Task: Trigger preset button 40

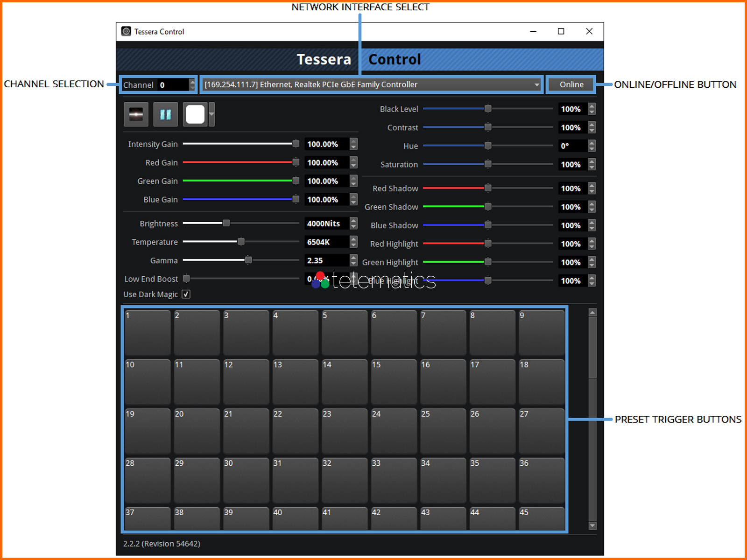Action: (295, 518)
